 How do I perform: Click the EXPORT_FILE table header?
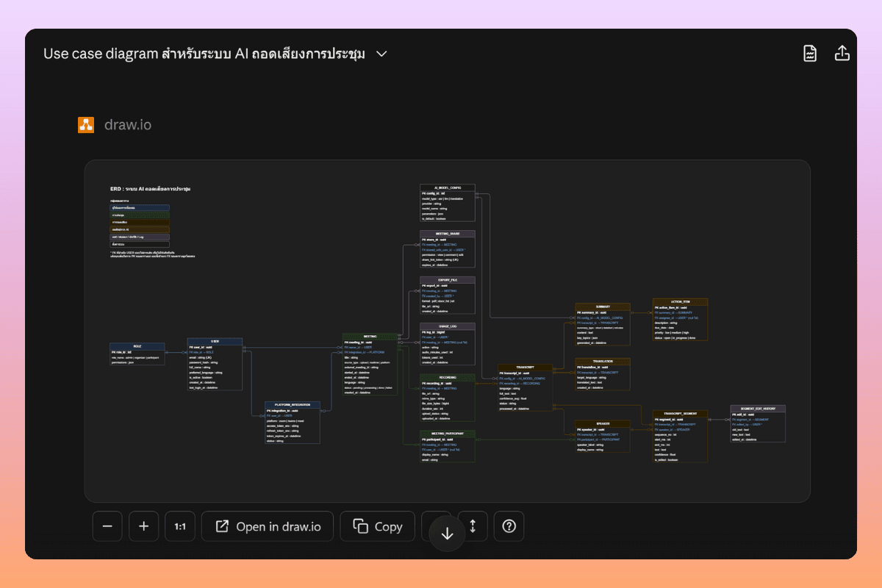click(448, 280)
